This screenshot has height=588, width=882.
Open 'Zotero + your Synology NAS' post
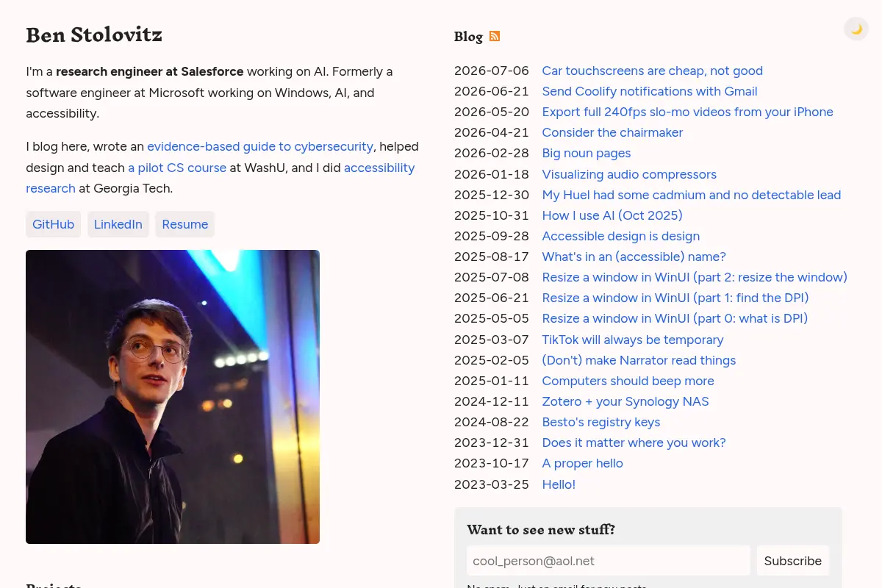pyautogui.click(x=625, y=401)
